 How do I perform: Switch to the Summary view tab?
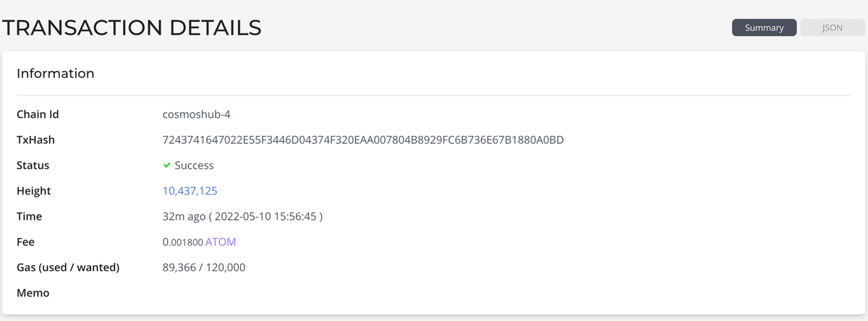[x=765, y=27]
